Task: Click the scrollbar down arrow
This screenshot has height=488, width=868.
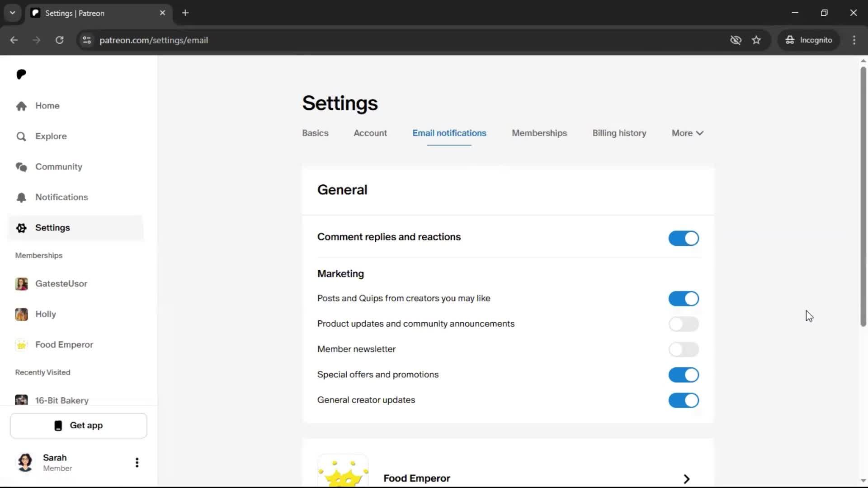Action: tap(863, 481)
